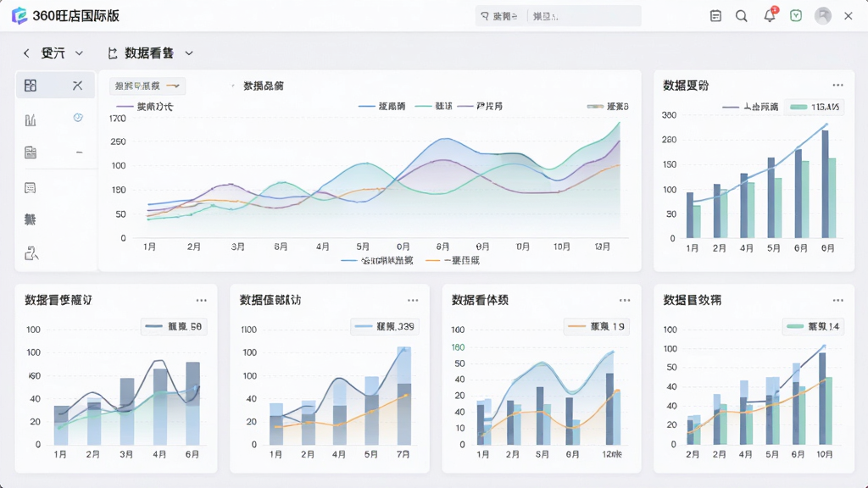Viewport: 868px width, 488px height.
Task: Open the user avatar profile menu
Action: pyautogui.click(x=823, y=15)
